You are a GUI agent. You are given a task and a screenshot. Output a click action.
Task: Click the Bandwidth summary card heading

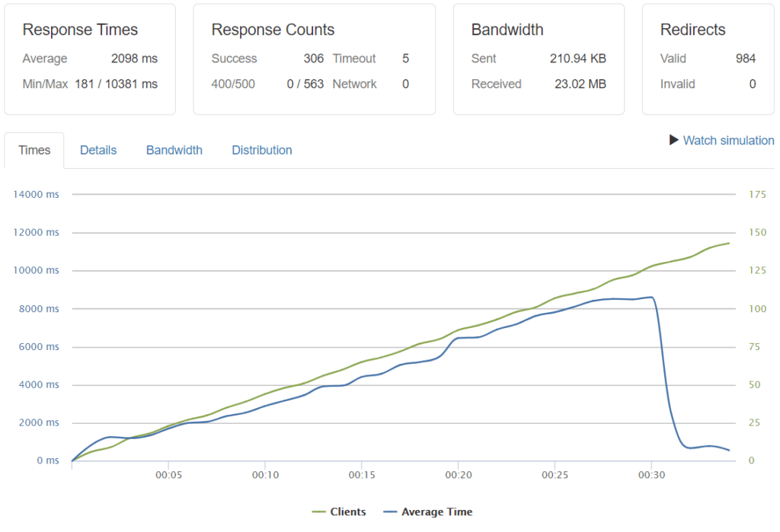[x=507, y=30]
